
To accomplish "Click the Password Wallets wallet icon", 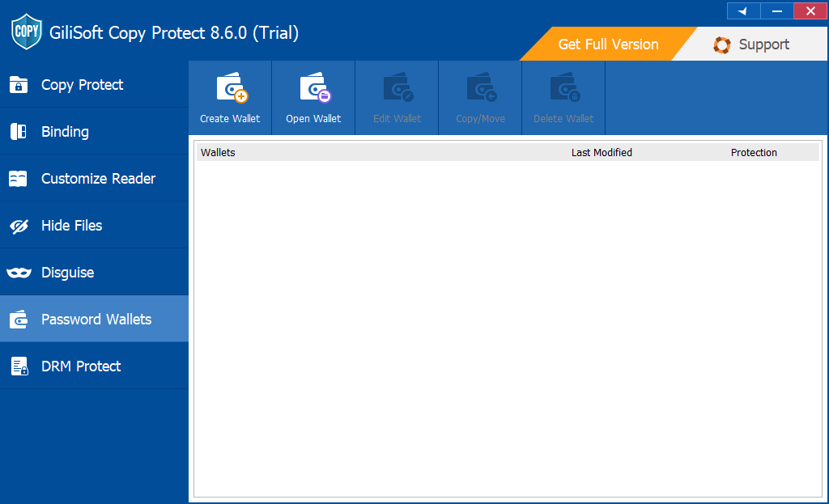I will pyautogui.click(x=19, y=319).
